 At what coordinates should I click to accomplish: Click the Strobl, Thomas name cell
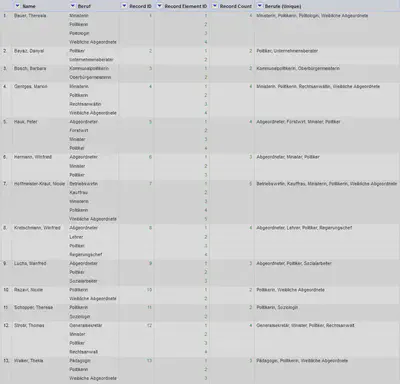29,325
